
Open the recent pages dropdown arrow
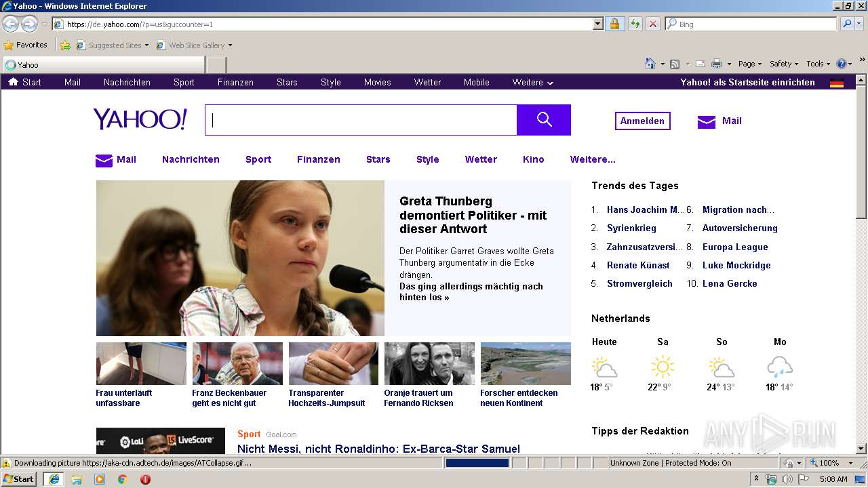[44, 24]
